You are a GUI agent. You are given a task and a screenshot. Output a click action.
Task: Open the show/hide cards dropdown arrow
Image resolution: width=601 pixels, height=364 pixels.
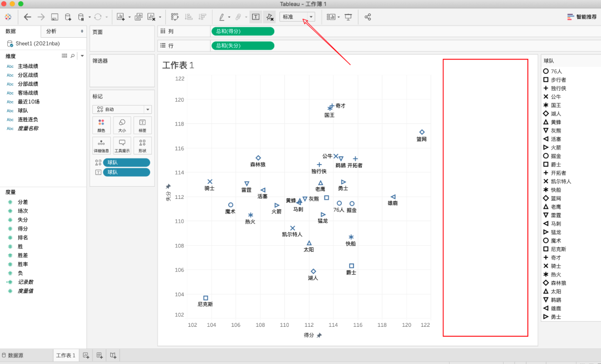point(339,17)
